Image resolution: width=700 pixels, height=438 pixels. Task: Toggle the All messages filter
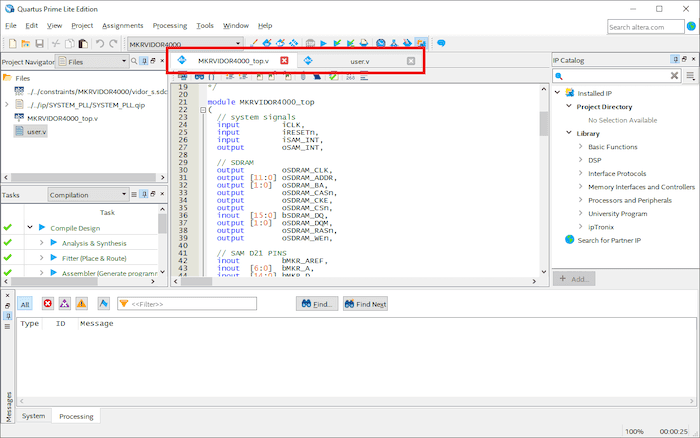pos(25,303)
